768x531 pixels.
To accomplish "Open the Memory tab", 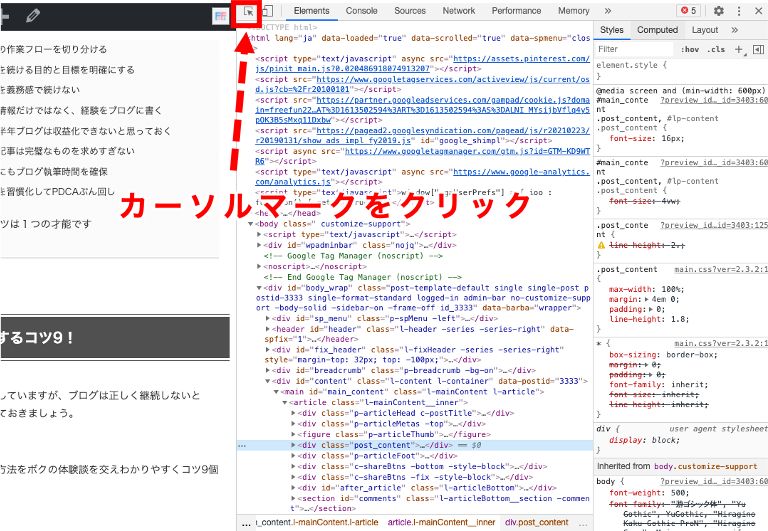I will pos(574,11).
